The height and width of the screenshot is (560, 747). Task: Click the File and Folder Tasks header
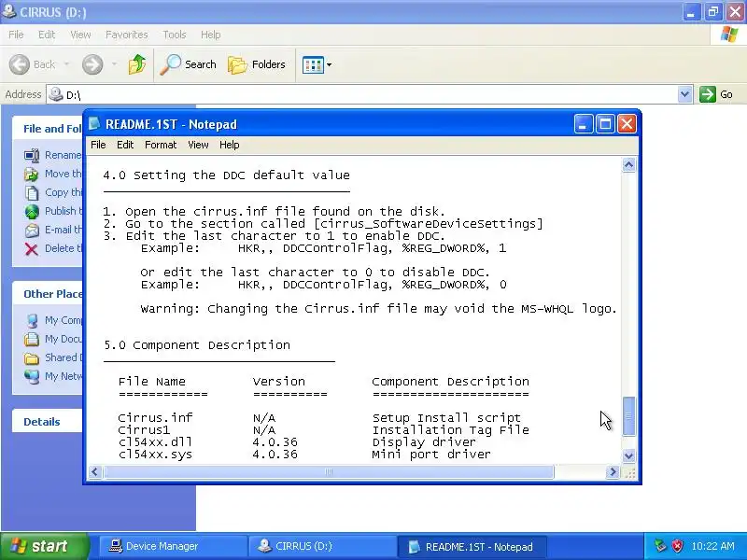[x=48, y=129]
